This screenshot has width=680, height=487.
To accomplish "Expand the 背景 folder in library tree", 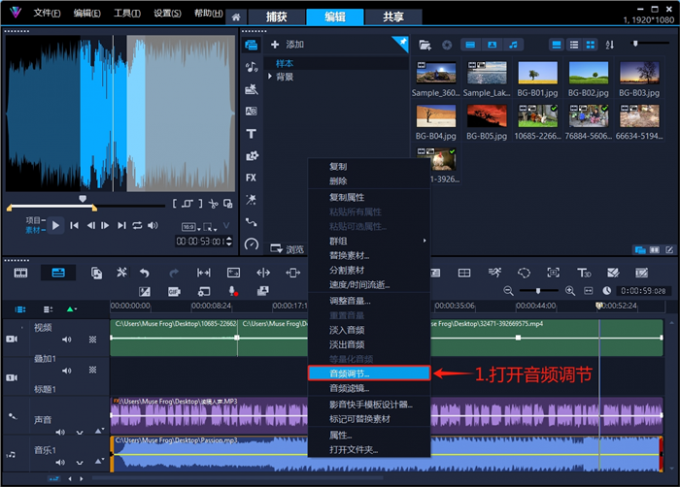I will click(x=270, y=77).
